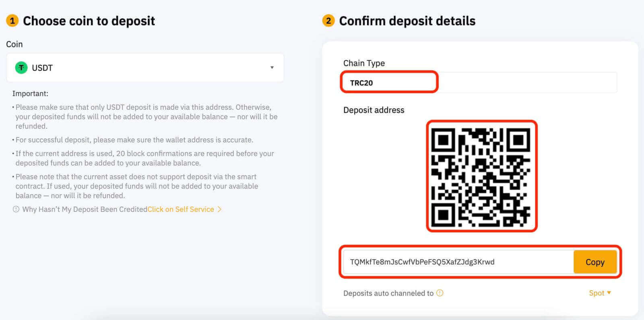This screenshot has height=320, width=644.
Task: Click the highlighted TRC20 chain type field
Action: point(388,82)
